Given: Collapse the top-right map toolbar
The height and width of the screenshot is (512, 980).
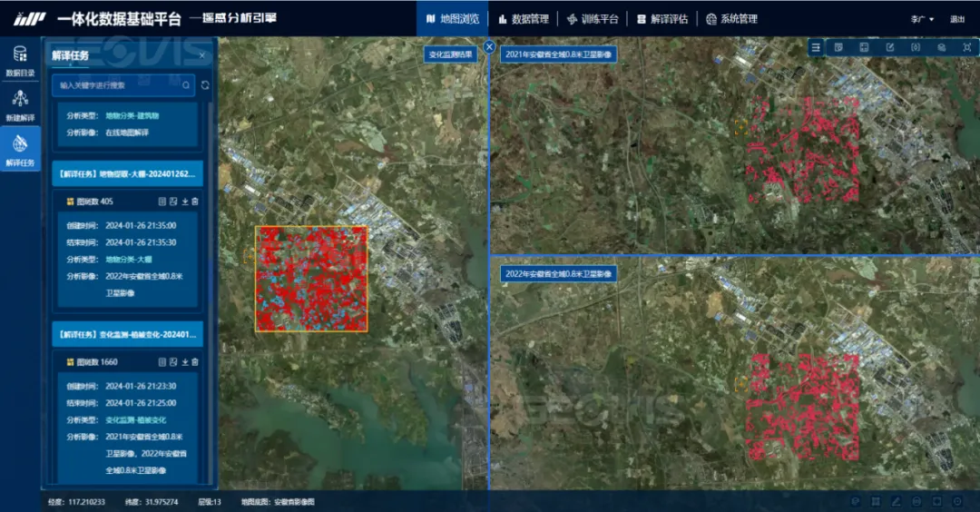Looking at the screenshot, I should [x=816, y=47].
